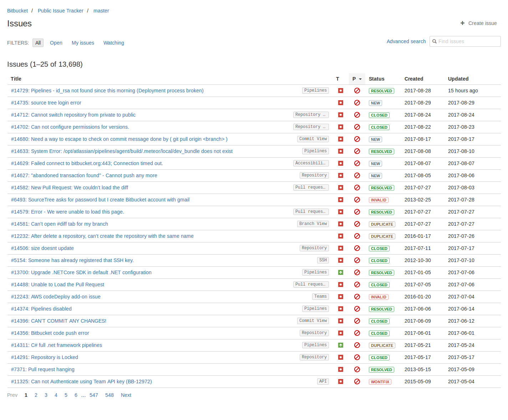Go to the Next page of issues
Image resolution: width=508 pixels, height=420 pixels.
(x=126, y=395)
